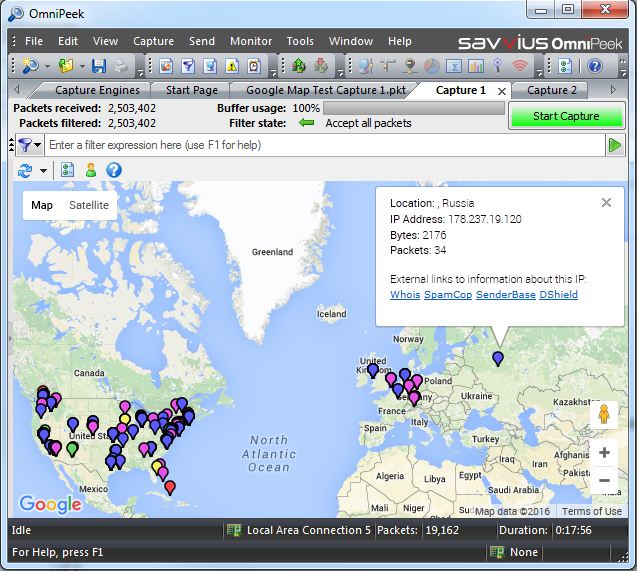Click the red WLAN signal icon
The width and height of the screenshot is (637, 571).
pos(520,66)
